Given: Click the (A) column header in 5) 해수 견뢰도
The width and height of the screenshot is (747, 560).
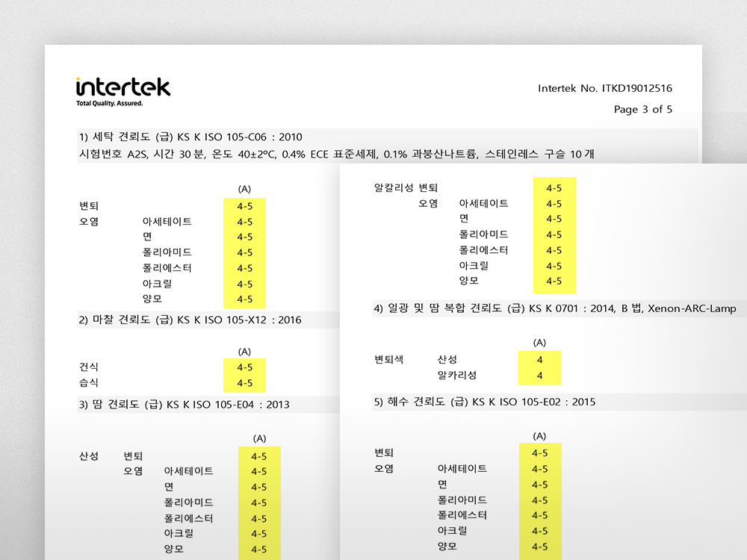Looking at the screenshot, I should click(x=539, y=436).
